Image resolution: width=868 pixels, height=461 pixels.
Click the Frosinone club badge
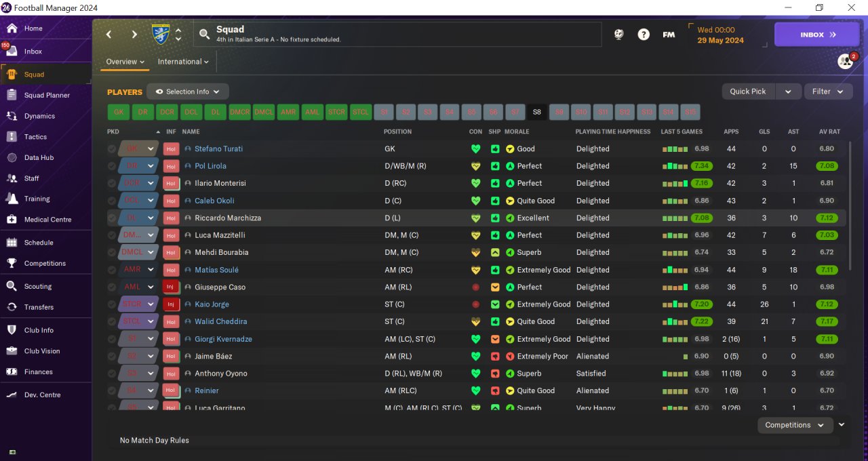pyautogui.click(x=161, y=34)
